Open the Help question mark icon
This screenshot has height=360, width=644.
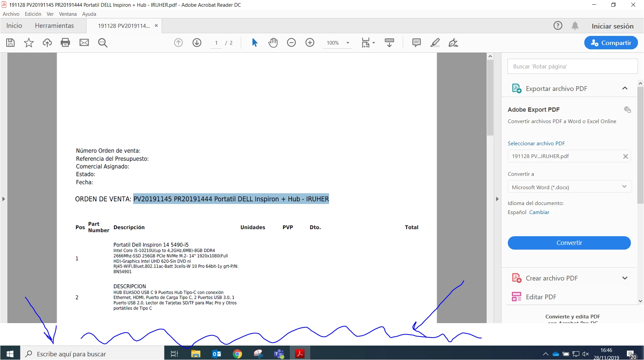pyautogui.click(x=558, y=25)
